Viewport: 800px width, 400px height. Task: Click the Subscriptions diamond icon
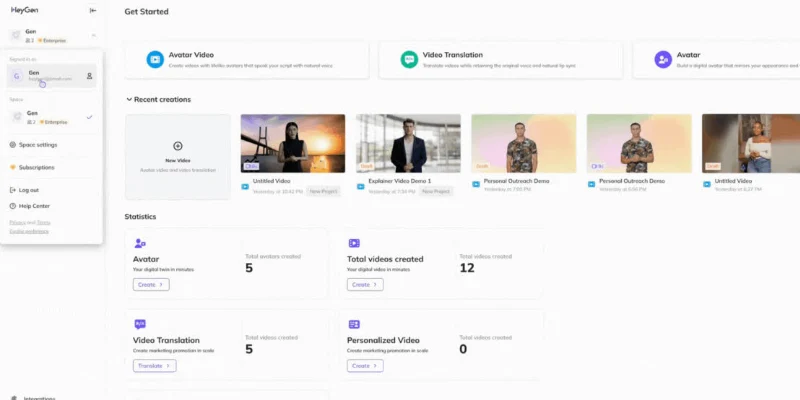pyautogui.click(x=13, y=167)
